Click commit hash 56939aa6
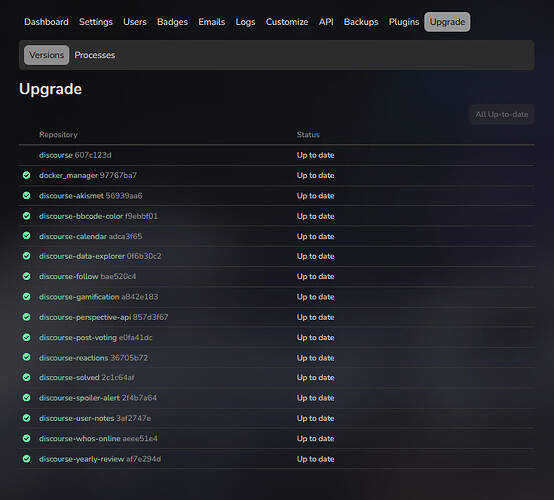 (124, 196)
